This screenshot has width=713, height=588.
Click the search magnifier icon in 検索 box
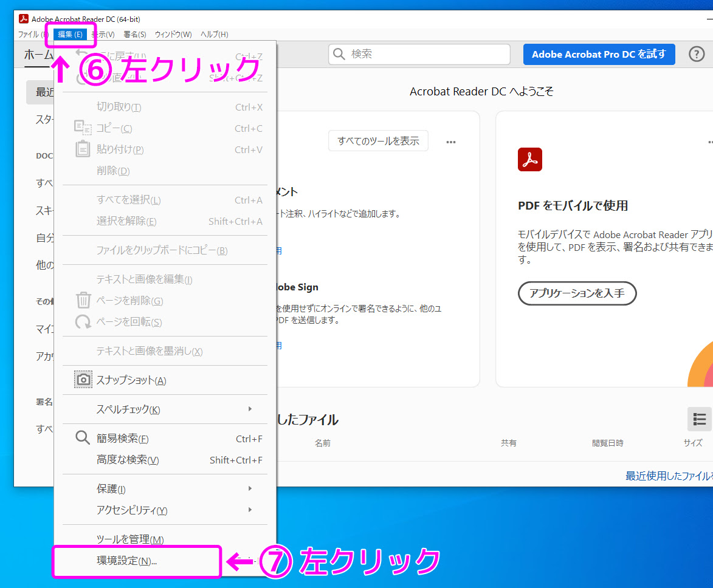click(x=339, y=54)
